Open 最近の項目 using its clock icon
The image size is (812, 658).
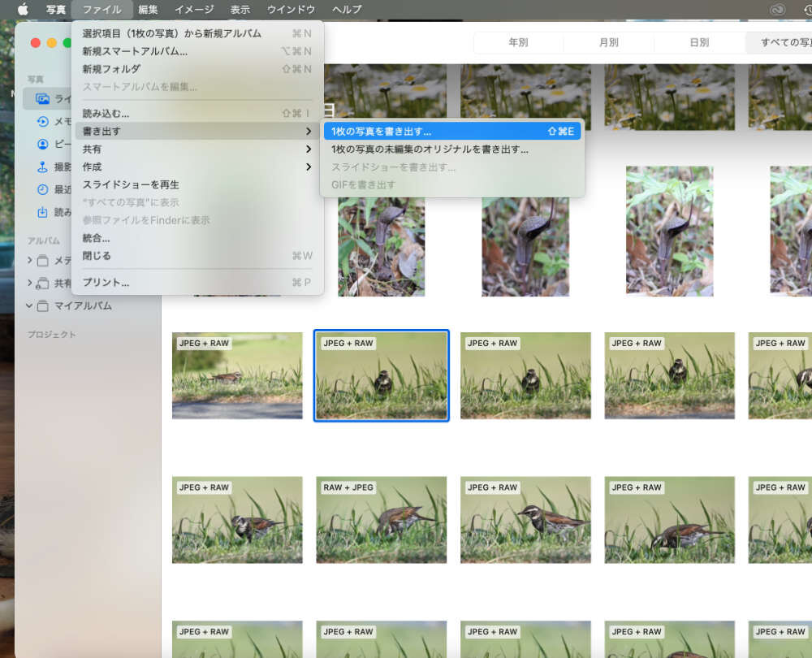[41, 190]
